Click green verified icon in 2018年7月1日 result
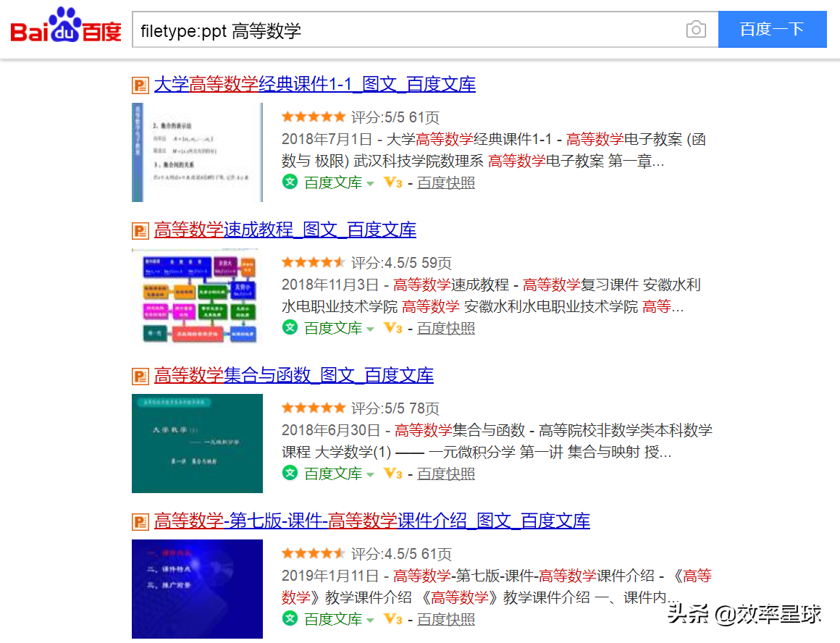 [290, 182]
